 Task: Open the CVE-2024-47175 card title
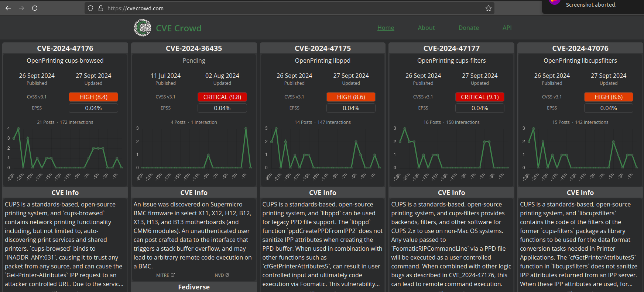pyautogui.click(x=323, y=48)
